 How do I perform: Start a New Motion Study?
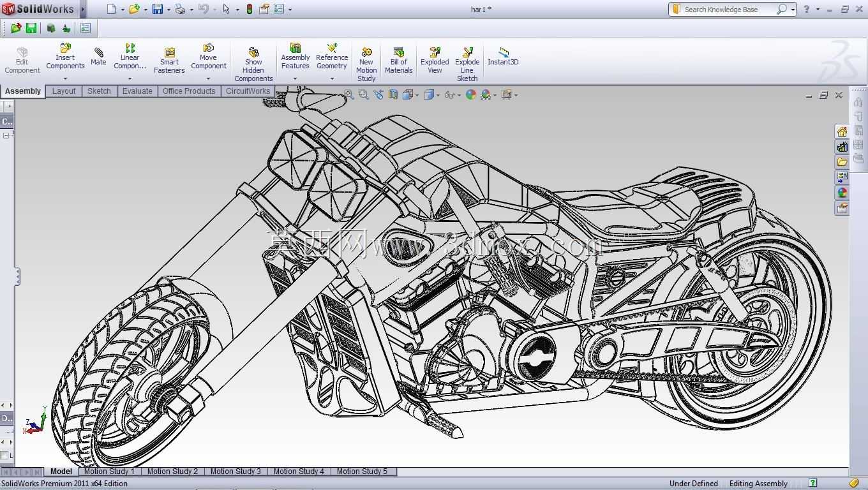(x=366, y=64)
